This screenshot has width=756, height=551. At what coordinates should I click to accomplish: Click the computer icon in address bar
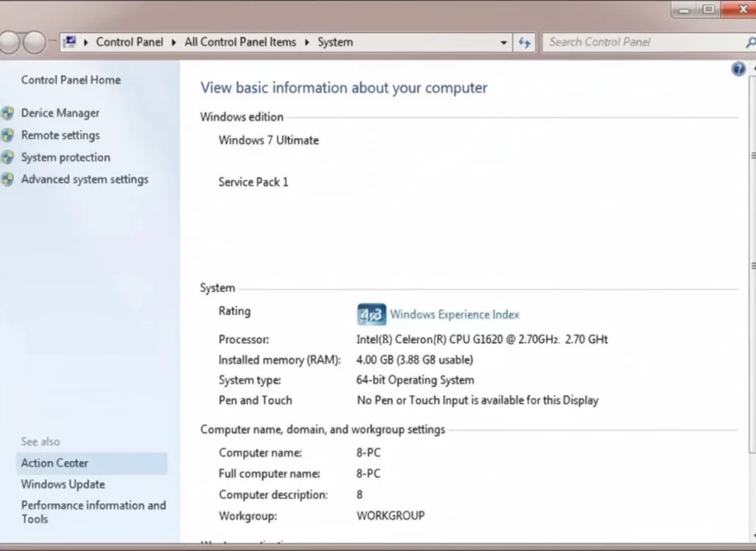tap(70, 42)
